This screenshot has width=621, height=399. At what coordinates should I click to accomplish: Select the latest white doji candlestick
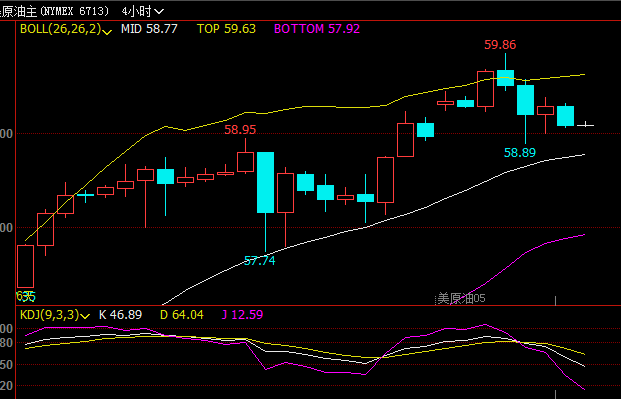click(x=585, y=125)
